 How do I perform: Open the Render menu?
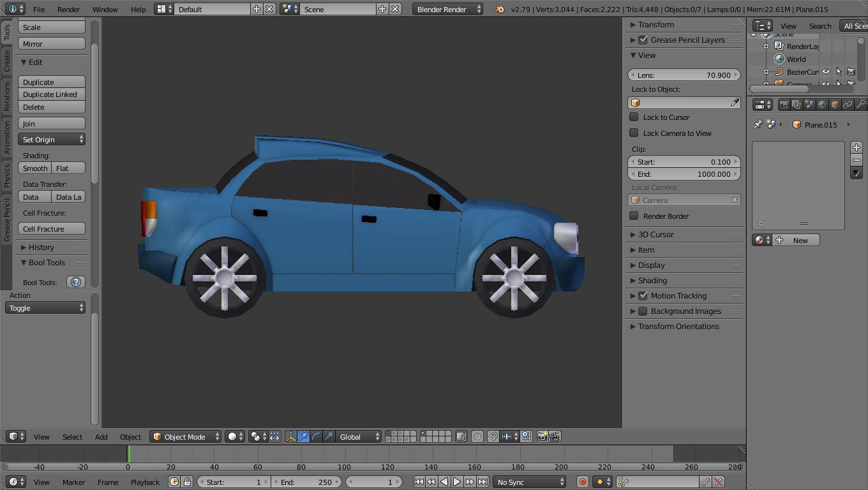point(68,9)
